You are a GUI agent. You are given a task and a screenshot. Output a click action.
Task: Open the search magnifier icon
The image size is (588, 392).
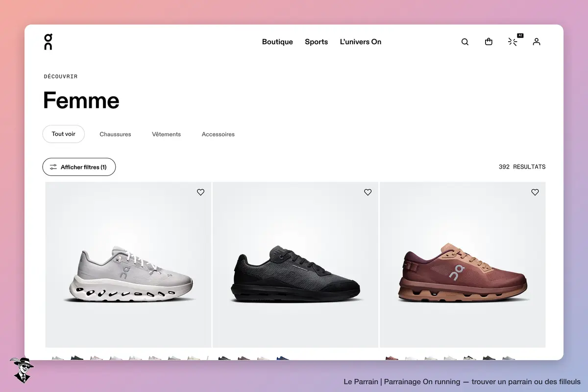pyautogui.click(x=465, y=42)
